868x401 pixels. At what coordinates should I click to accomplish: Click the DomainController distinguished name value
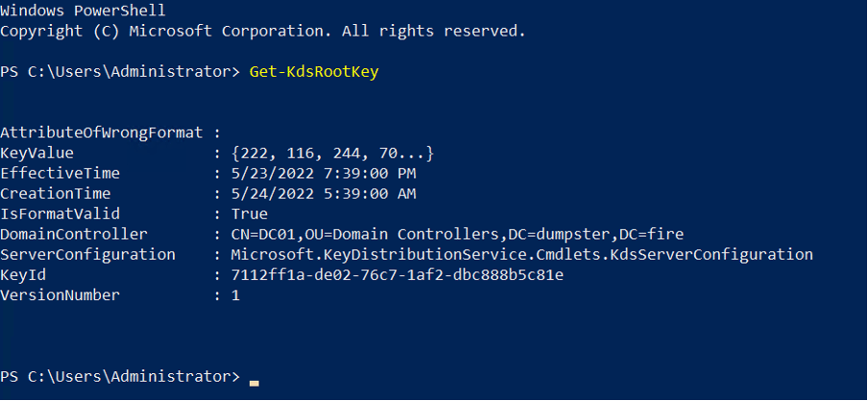tap(457, 234)
